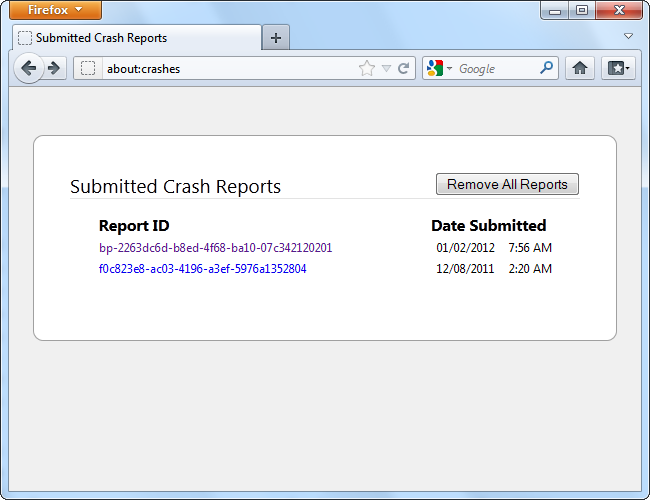Click the Date Submitted column header
This screenshot has height=500, width=650.
(x=488, y=226)
